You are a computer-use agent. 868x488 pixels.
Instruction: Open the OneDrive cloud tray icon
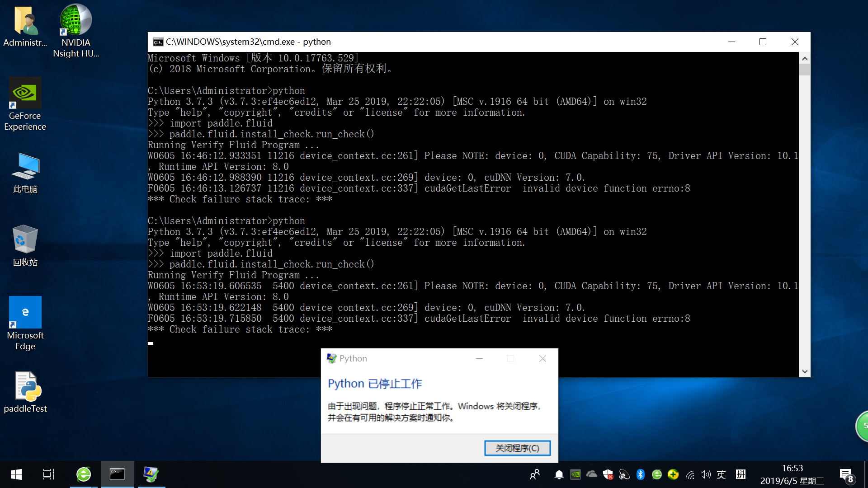tap(592, 474)
